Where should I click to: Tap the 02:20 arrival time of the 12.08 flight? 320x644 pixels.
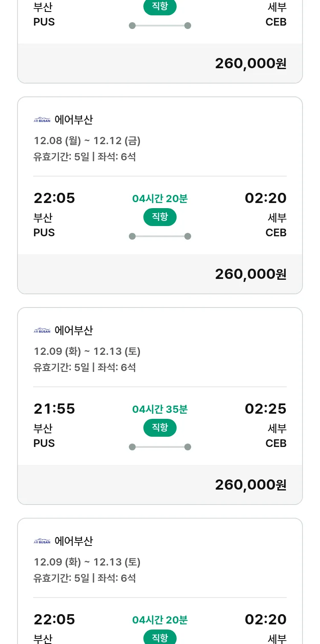pos(265,198)
